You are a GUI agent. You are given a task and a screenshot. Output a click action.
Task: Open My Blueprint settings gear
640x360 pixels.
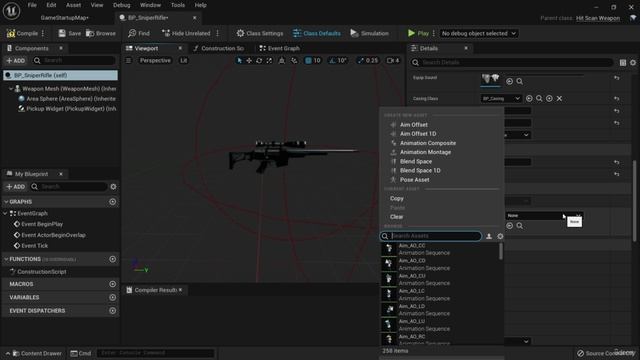coord(113,187)
